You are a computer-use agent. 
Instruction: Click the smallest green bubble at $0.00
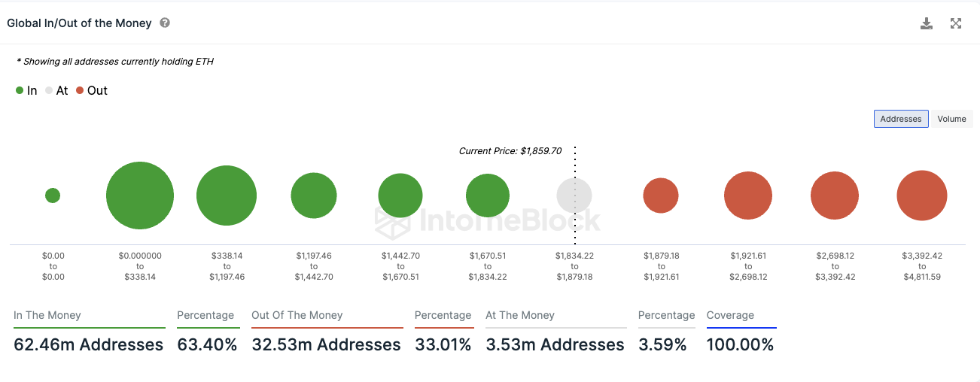click(53, 196)
